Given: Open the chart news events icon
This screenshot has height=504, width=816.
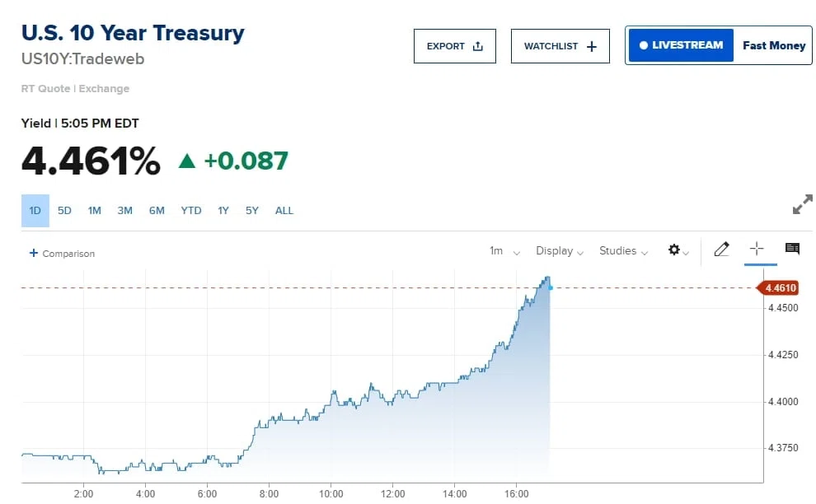Looking at the screenshot, I should click(x=792, y=249).
